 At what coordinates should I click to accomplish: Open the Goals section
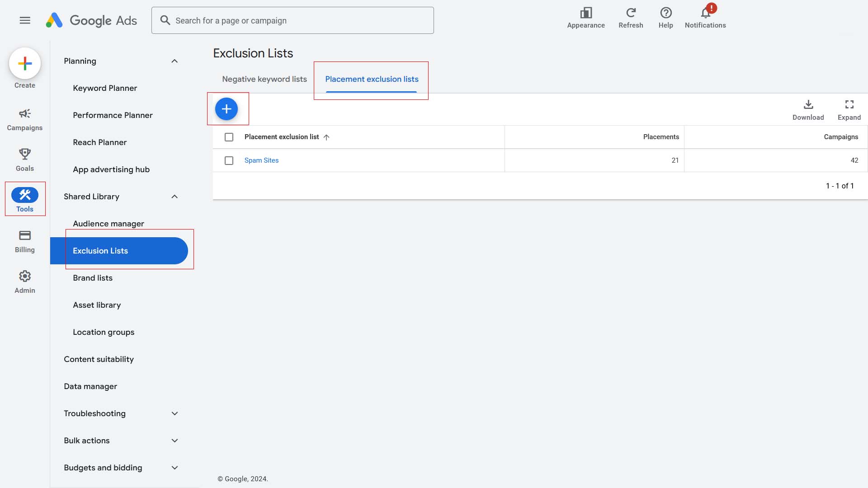[x=25, y=160]
